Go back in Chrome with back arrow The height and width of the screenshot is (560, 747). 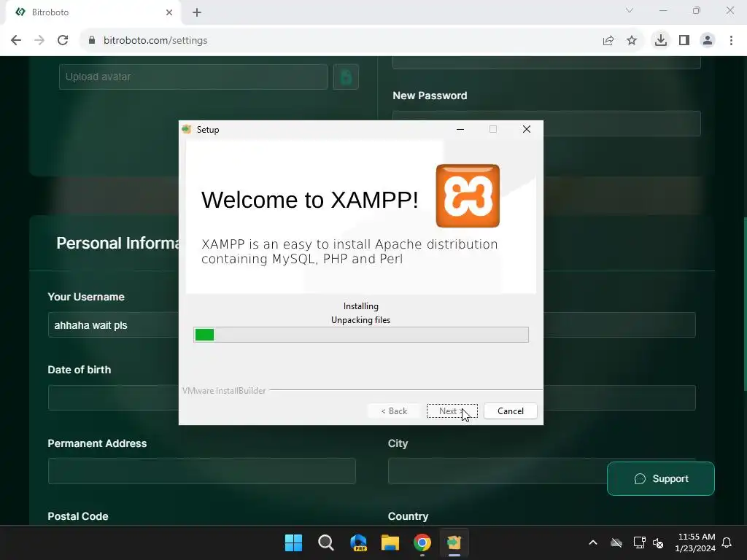[16, 41]
